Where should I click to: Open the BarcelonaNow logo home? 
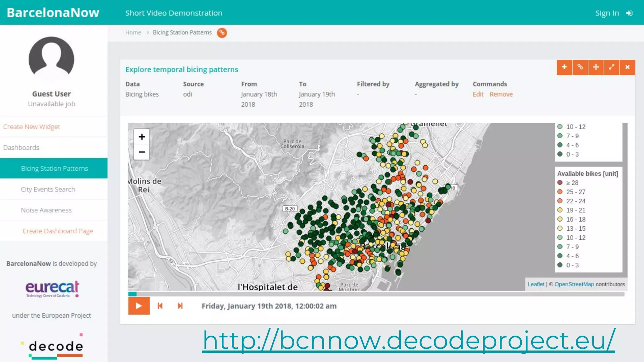point(53,13)
